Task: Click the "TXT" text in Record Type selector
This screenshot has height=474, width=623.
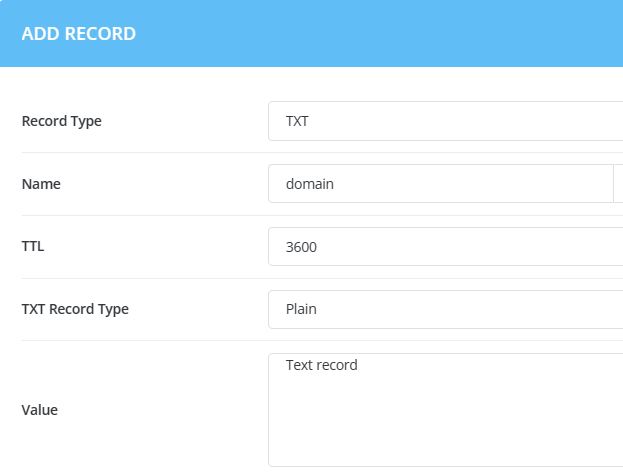Action: click(x=297, y=121)
